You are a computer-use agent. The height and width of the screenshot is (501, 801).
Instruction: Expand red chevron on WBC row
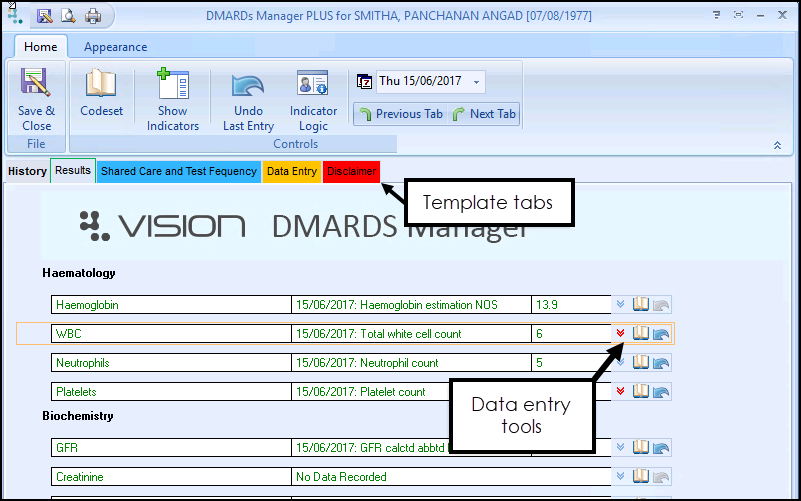[621, 333]
